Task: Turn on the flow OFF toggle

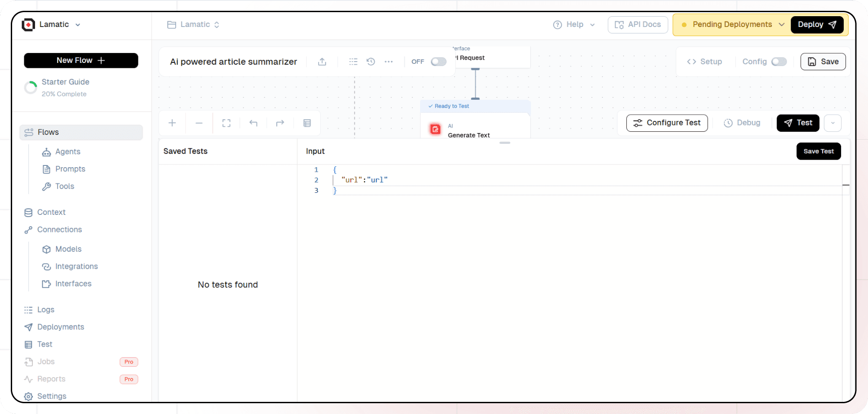Action: coord(438,62)
